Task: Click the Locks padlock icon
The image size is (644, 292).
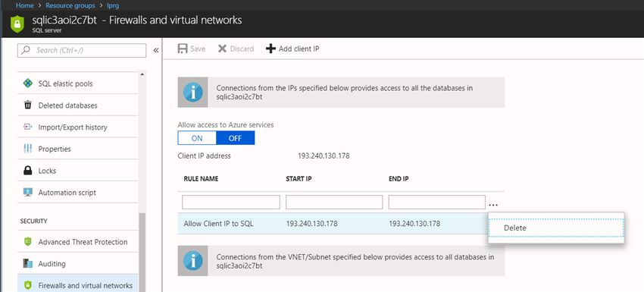Action: click(x=28, y=171)
